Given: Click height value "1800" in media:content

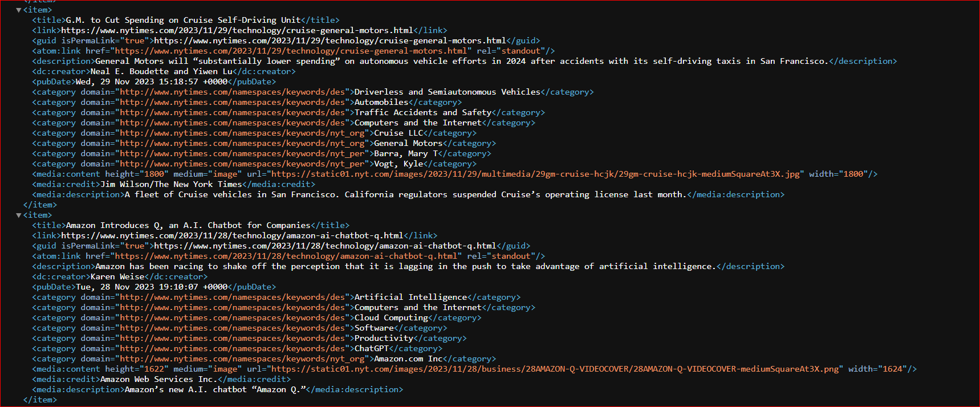Looking at the screenshot, I should tap(154, 174).
